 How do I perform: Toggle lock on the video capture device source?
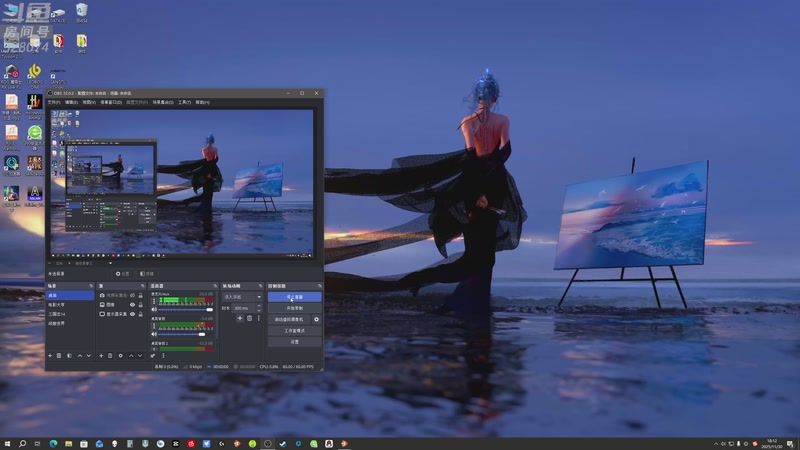(x=140, y=295)
